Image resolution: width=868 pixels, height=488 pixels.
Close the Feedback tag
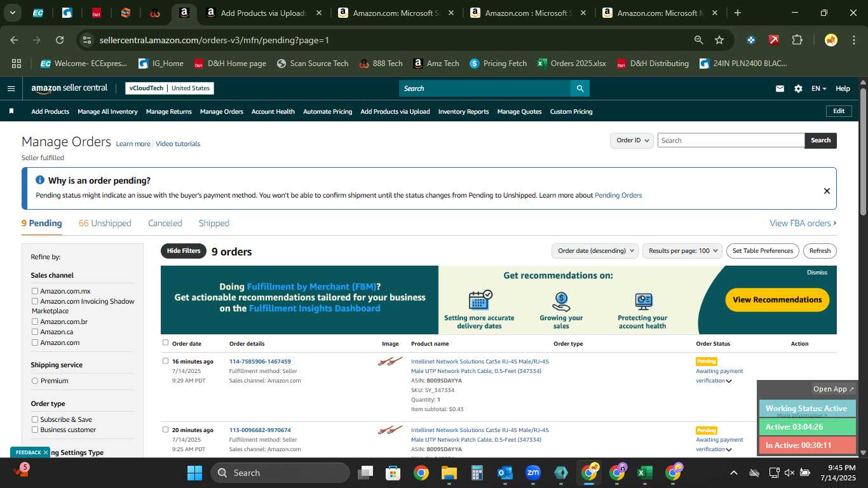[46, 452]
